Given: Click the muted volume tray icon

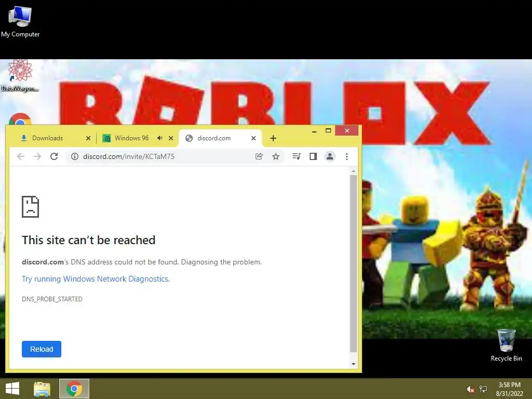Looking at the screenshot, I should (470, 389).
